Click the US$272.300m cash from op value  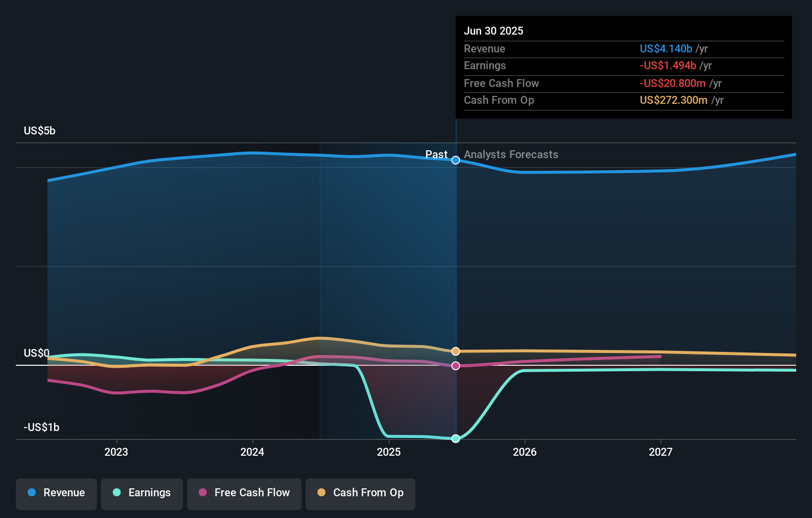tap(674, 100)
